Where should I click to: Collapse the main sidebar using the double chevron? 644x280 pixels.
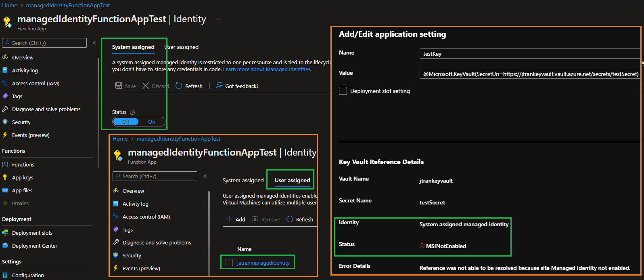point(94,43)
